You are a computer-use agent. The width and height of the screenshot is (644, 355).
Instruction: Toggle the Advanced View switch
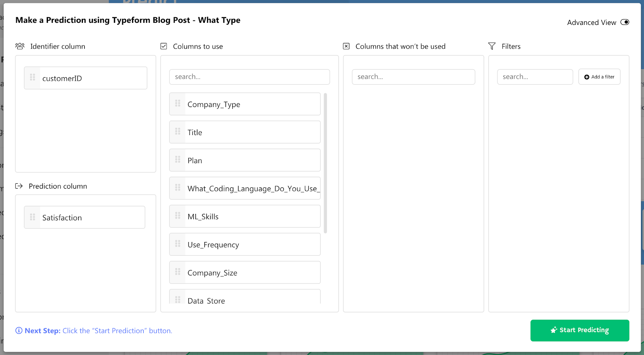[625, 22]
